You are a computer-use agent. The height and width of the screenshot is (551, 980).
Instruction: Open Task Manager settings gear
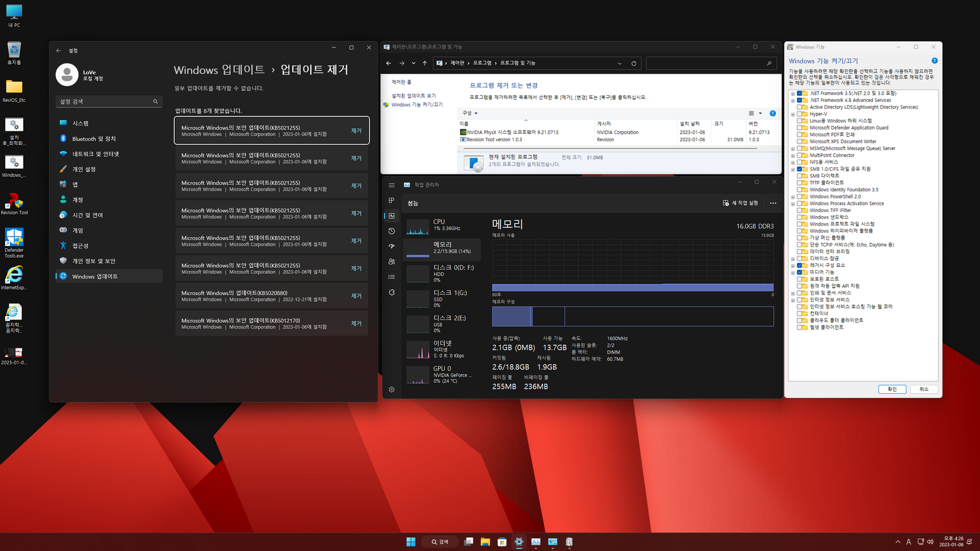[392, 389]
